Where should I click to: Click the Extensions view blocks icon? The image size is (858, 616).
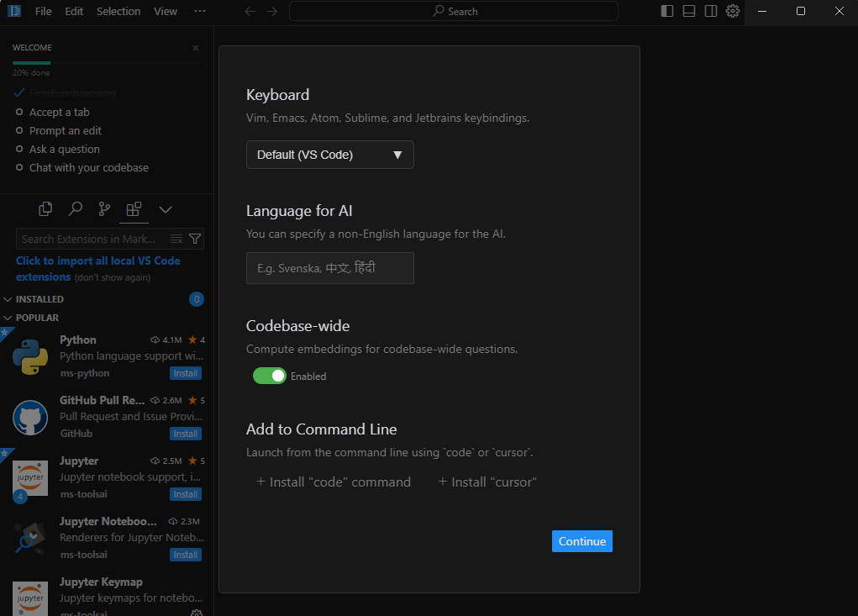point(134,209)
